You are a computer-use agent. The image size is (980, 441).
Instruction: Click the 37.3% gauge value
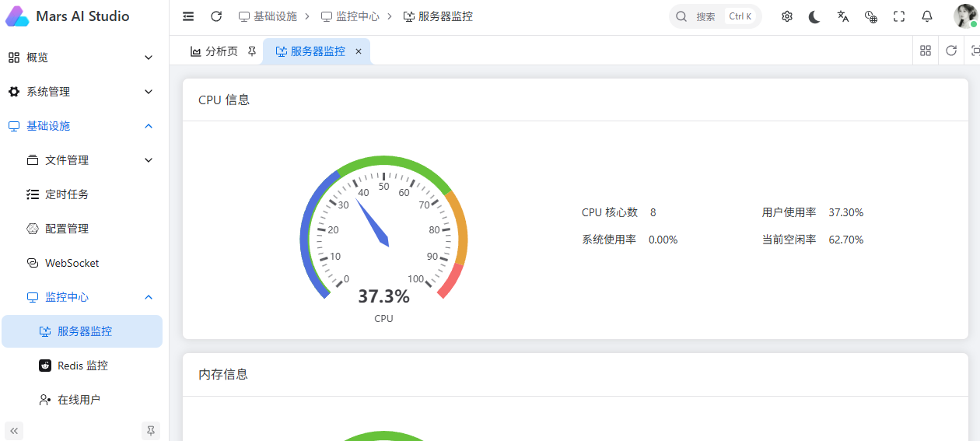point(383,296)
